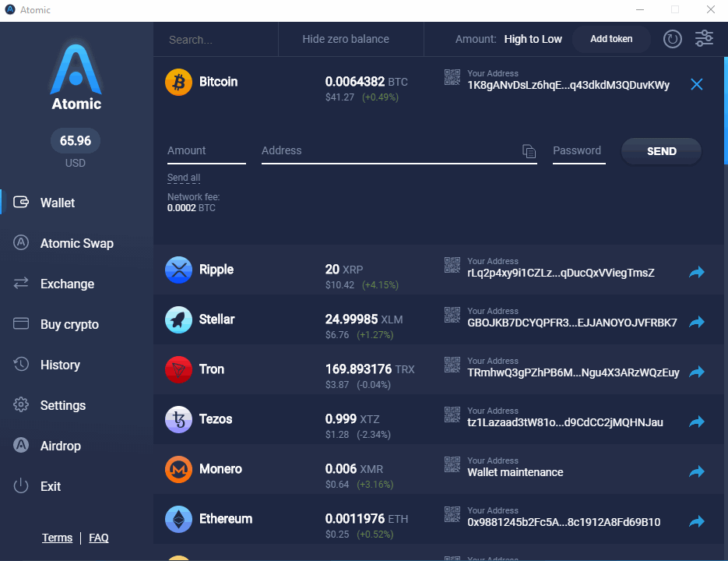Click the Send all link

pyautogui.click(x=184, y=178)
